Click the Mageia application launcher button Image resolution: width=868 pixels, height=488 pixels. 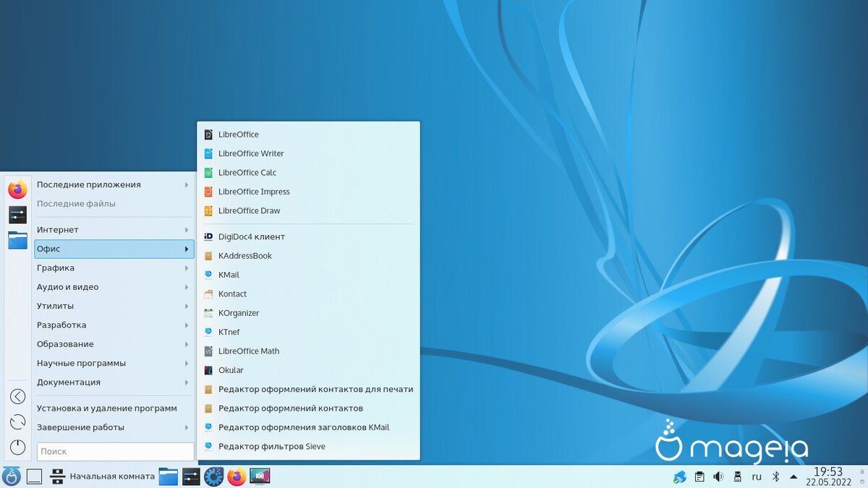pyautogui.click(x=11, y=476)
